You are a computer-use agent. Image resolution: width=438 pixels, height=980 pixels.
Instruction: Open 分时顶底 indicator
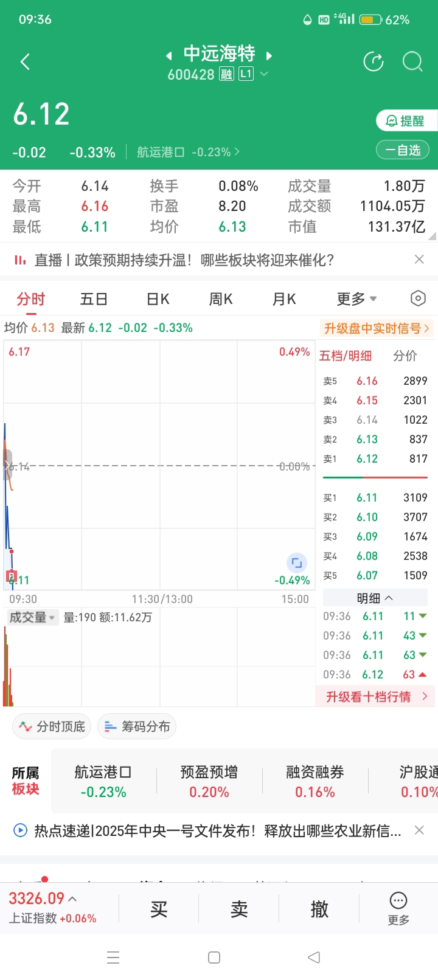click(x=52, y=726)
